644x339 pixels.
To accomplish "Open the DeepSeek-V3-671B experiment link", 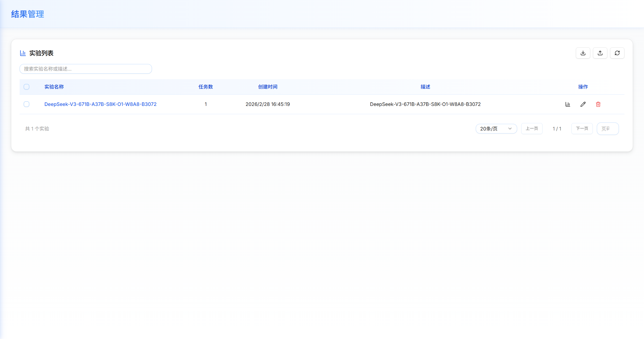I will pos(100,104).
